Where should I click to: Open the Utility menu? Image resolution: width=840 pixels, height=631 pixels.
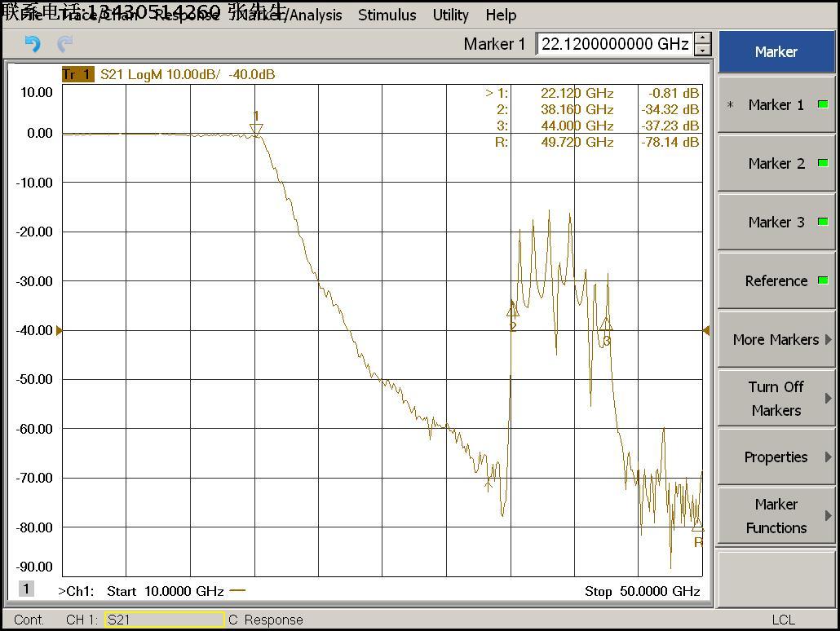coord(450,15)
